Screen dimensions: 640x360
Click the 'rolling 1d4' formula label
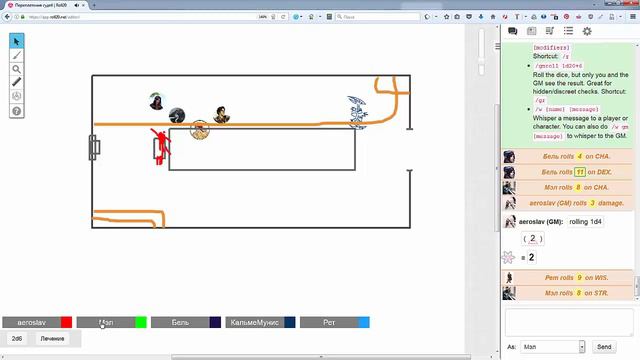585,222
